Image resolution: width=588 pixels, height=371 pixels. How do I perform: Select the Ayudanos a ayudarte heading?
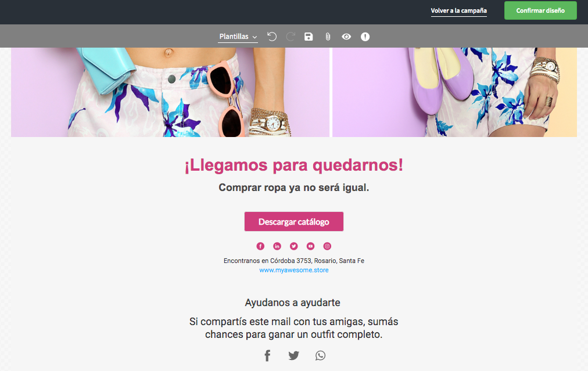pyautogui.click(x=292, y=302)
